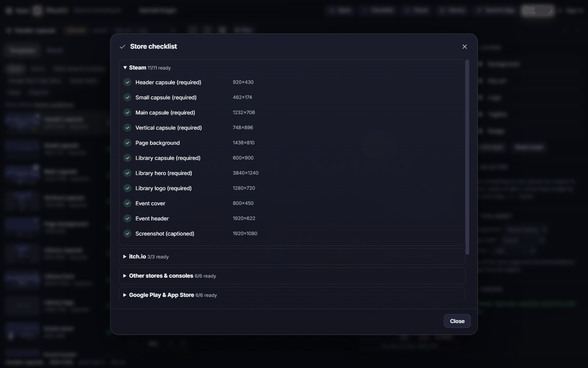Click the Library hero check icon
Screen dimensions: 588x368
point(127,173)
